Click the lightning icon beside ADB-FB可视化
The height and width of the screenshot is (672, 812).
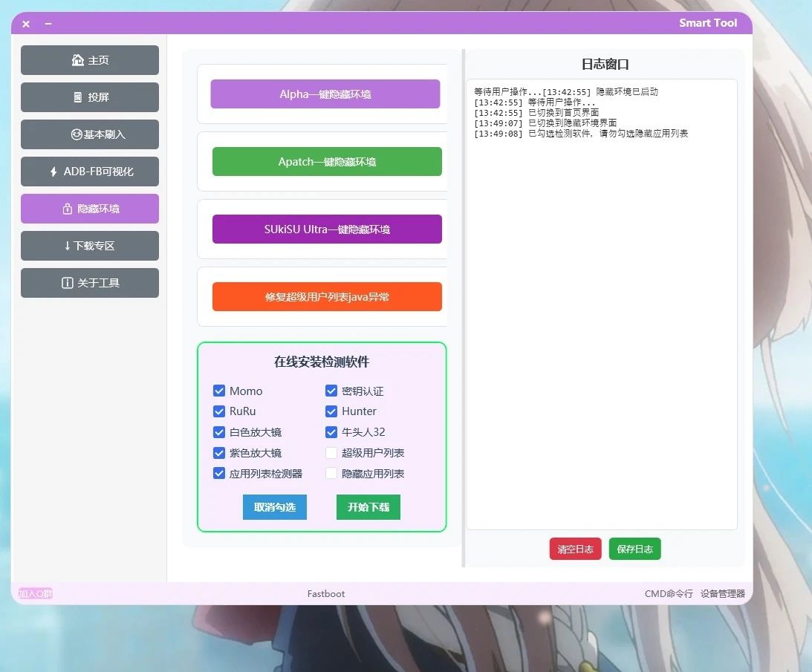click(53, 172)
